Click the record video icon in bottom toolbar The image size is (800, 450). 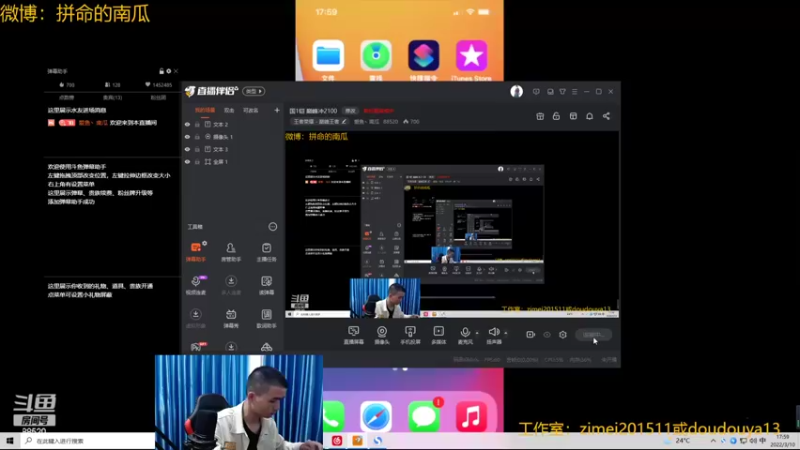click(531, 335)
